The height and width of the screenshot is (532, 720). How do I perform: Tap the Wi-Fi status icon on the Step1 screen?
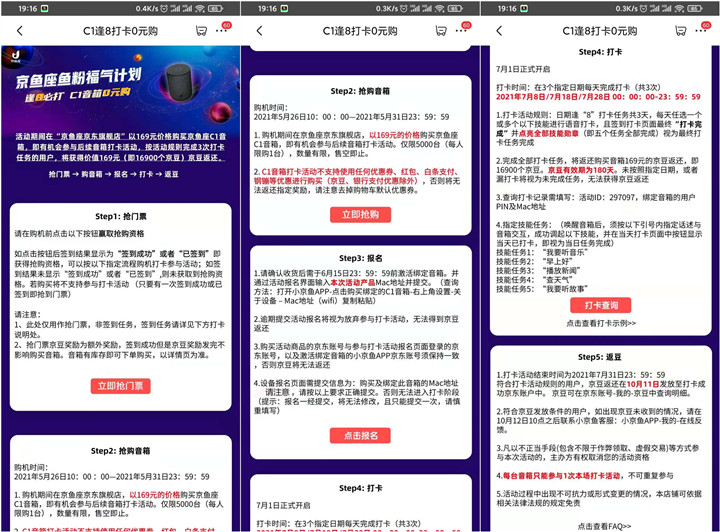tap(199, 8)
